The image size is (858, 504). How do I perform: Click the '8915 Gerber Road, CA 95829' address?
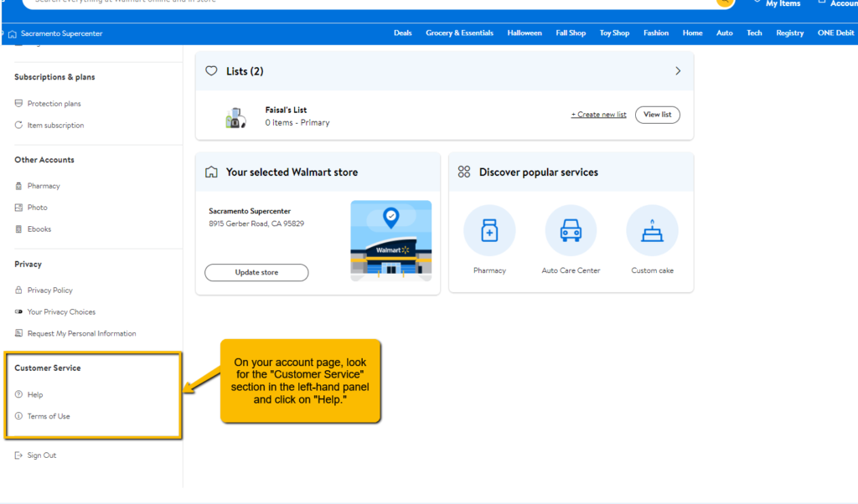[256, 224]
